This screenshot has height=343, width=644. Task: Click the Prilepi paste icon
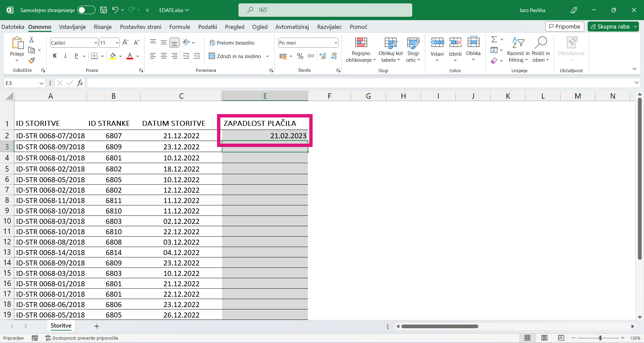click(17, 43)
